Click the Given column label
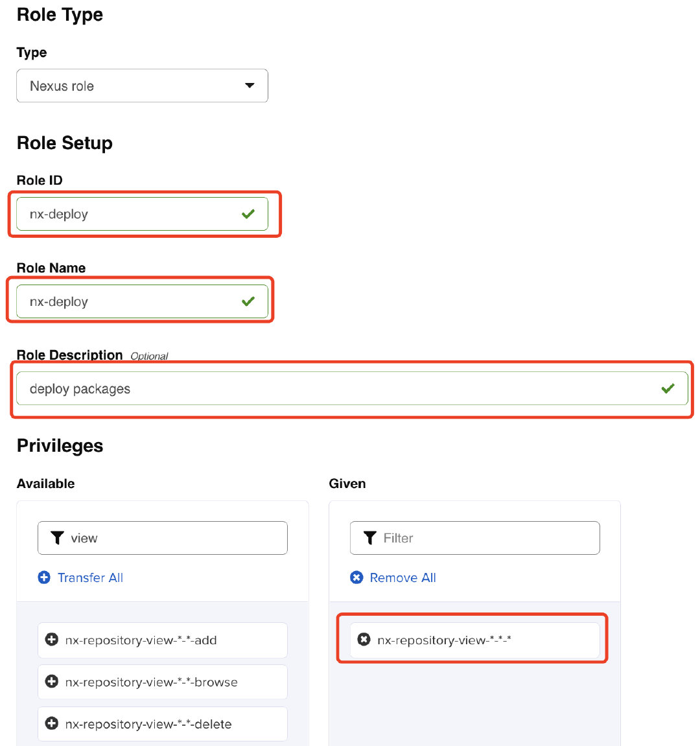The height and width of the screenshot is (746, 700). pos(347,484)
